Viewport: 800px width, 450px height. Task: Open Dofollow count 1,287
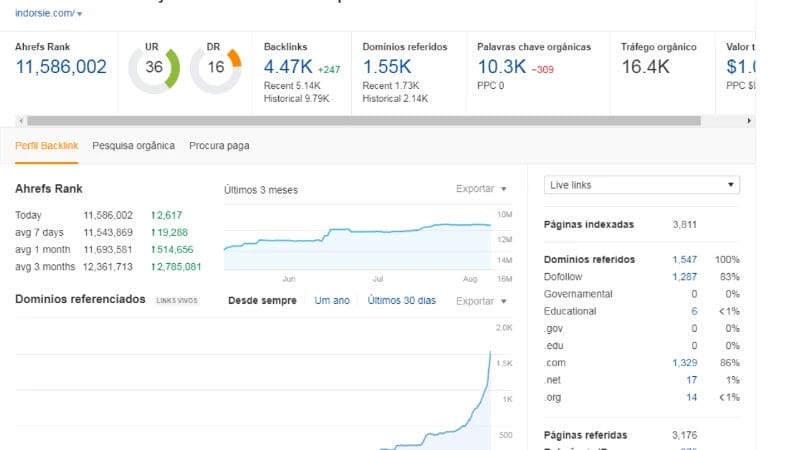pyautogui.click(x=684, y=277)
